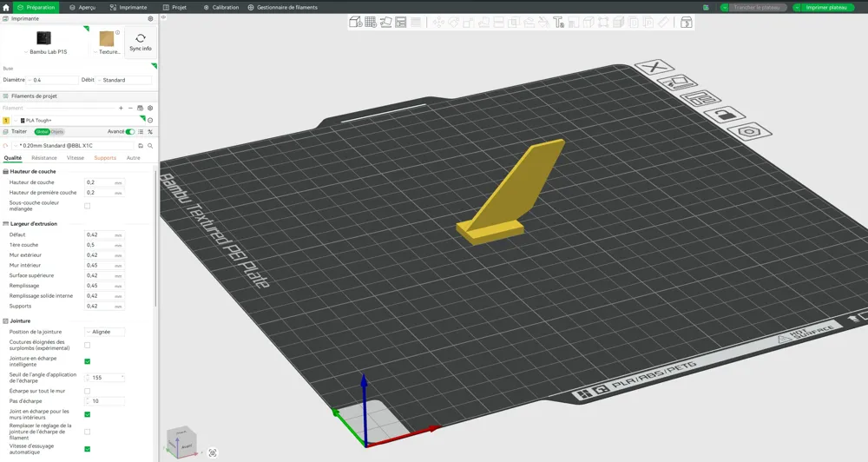Select the Measure ruler tool icon
868x462 pixels.
coord(663,23)
